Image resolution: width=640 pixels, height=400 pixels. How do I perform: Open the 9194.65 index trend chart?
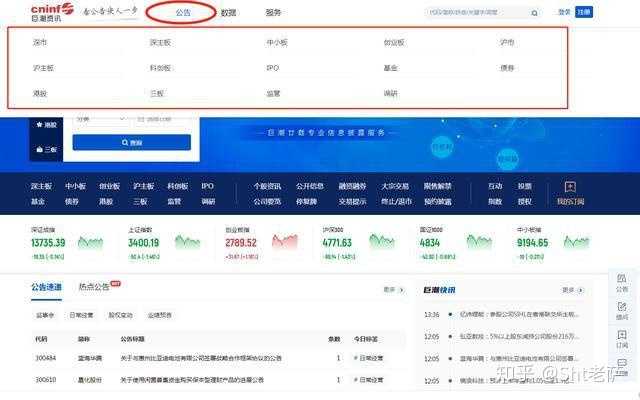pyautogui.click(x=577, y=242)
